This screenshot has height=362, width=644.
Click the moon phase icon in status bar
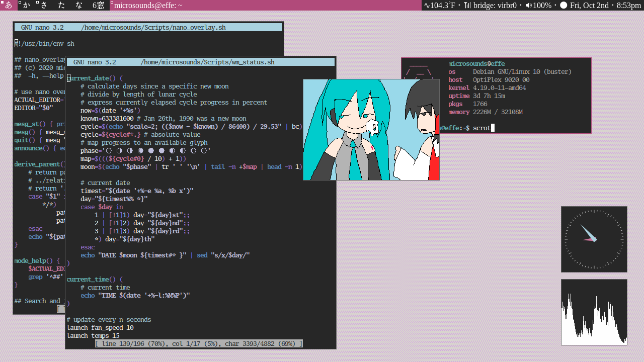[x=563, y=5]
